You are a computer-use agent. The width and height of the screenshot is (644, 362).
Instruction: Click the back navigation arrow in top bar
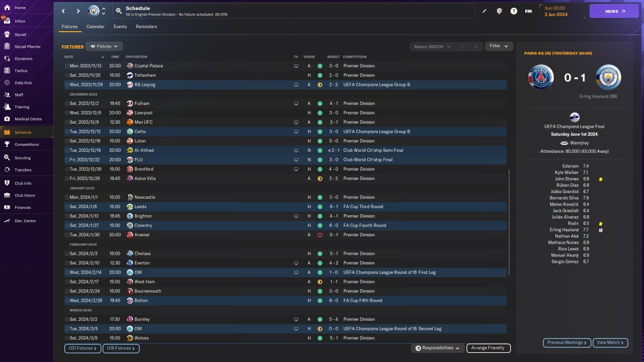click(x=63, y=11)
